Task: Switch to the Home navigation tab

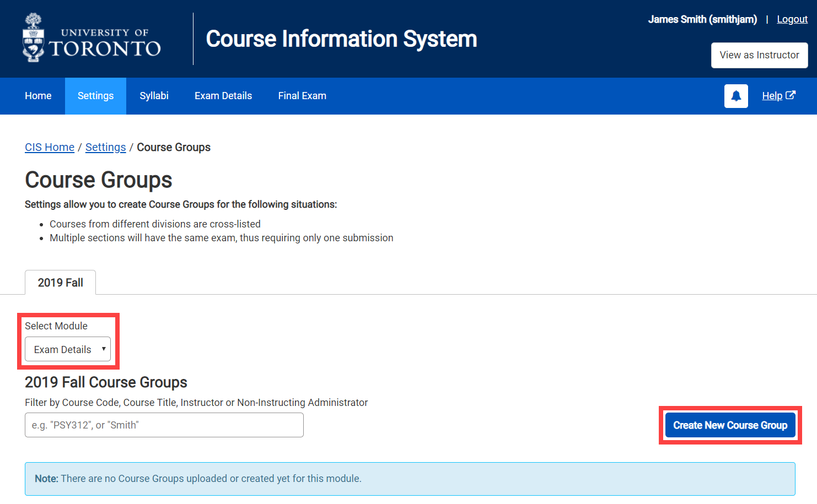Action: point(37,96)
